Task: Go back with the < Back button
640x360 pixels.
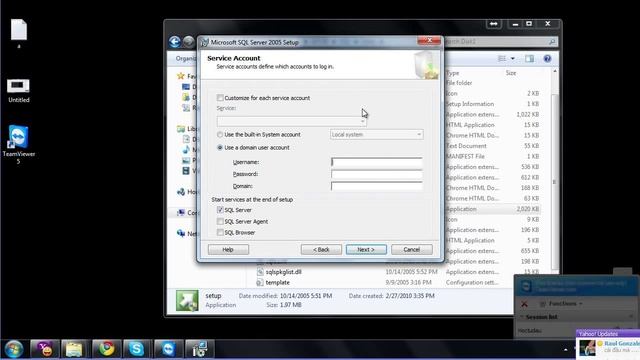Action: click(x=321, y=249)
